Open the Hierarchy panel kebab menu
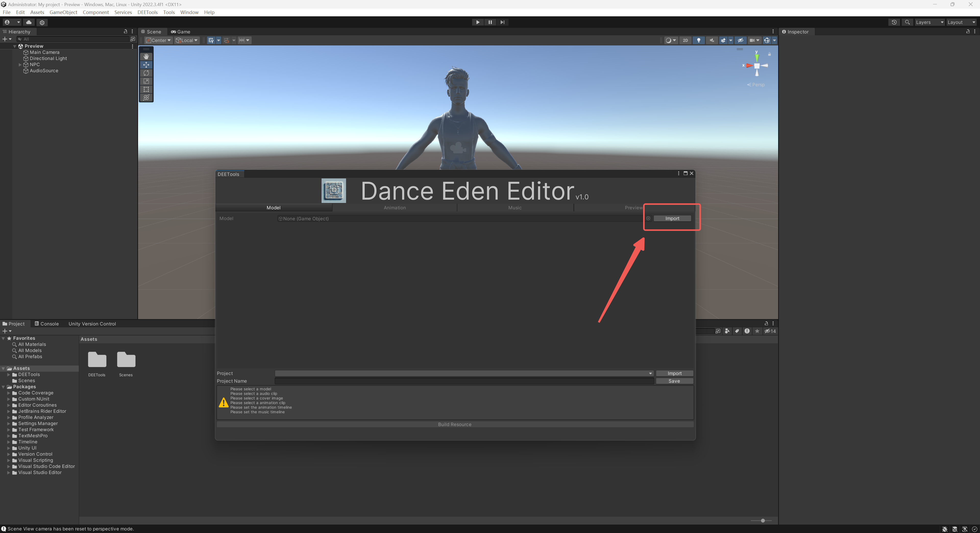This screenshot has width=980, height=533. [132, 32]
